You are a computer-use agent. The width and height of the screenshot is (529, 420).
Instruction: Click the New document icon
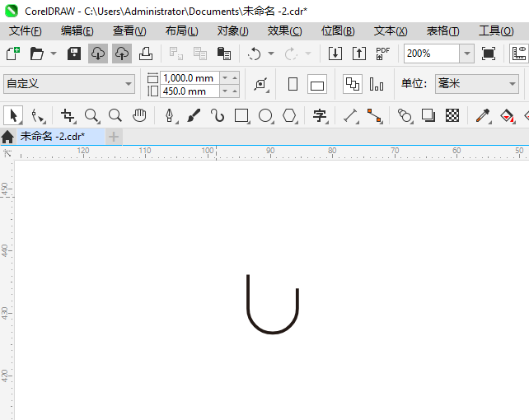(x=13, y=54)
